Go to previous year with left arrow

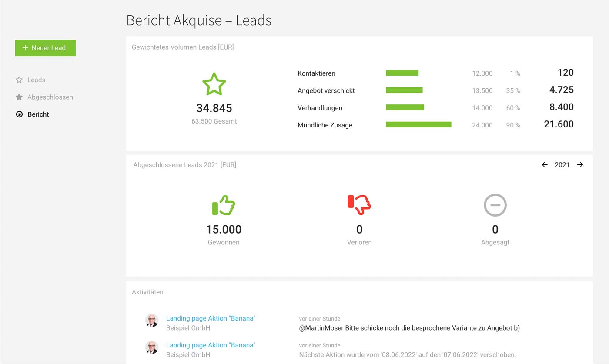point(545,165)
